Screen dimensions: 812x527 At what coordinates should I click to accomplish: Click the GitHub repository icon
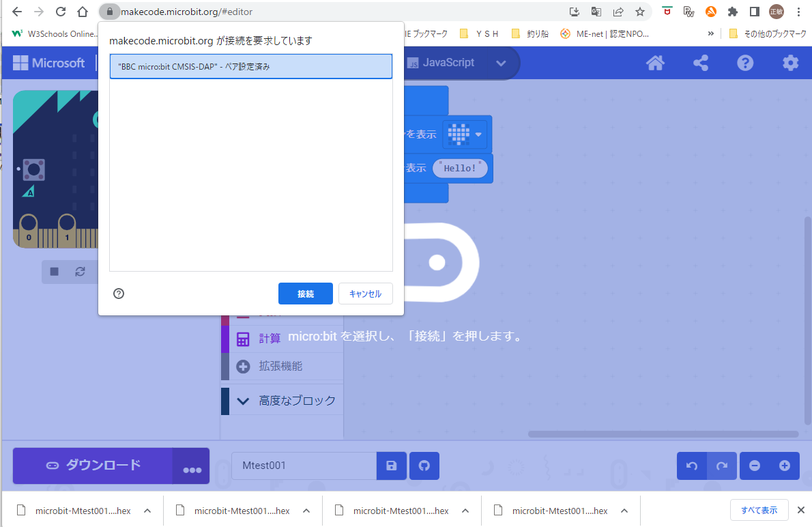click(x=424, y=466)
